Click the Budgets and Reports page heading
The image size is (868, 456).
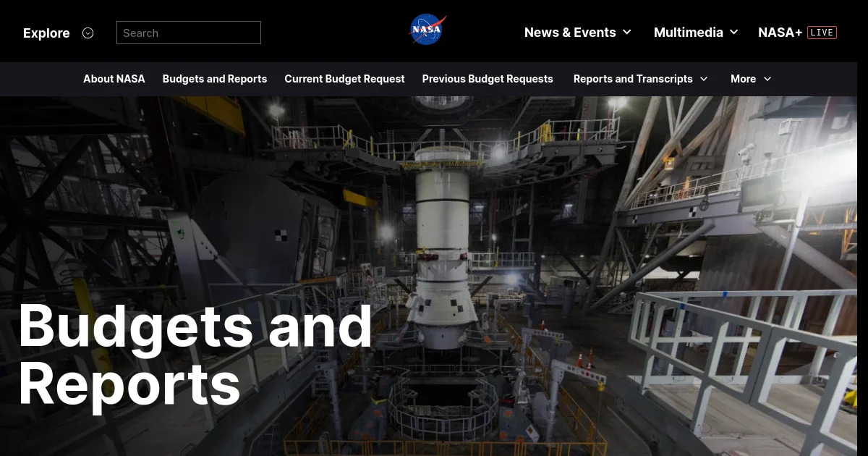point(195,355)
